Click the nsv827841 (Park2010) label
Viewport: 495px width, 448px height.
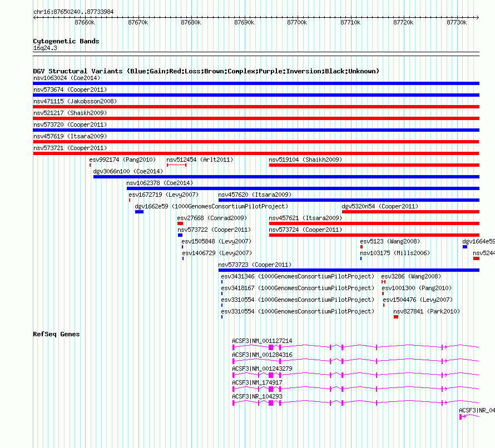click(427, 311)
